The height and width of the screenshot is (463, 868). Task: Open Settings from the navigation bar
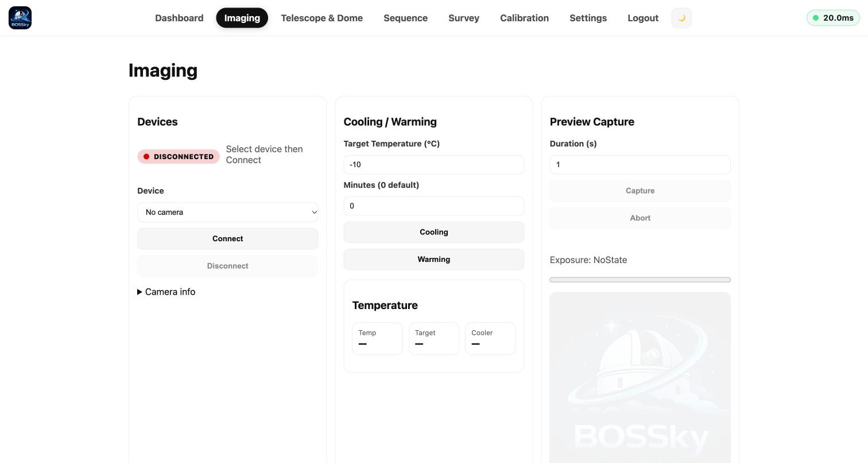click(588, 18)
